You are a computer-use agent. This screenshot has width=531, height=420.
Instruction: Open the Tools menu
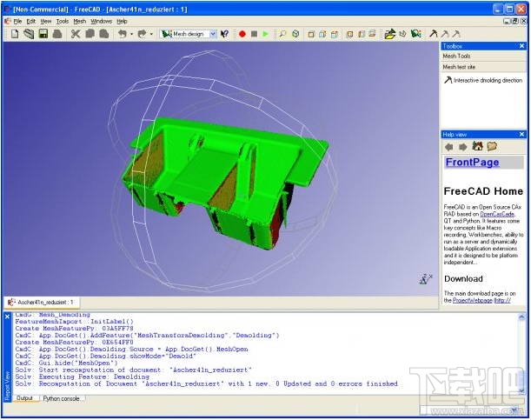tap(63, 22)
